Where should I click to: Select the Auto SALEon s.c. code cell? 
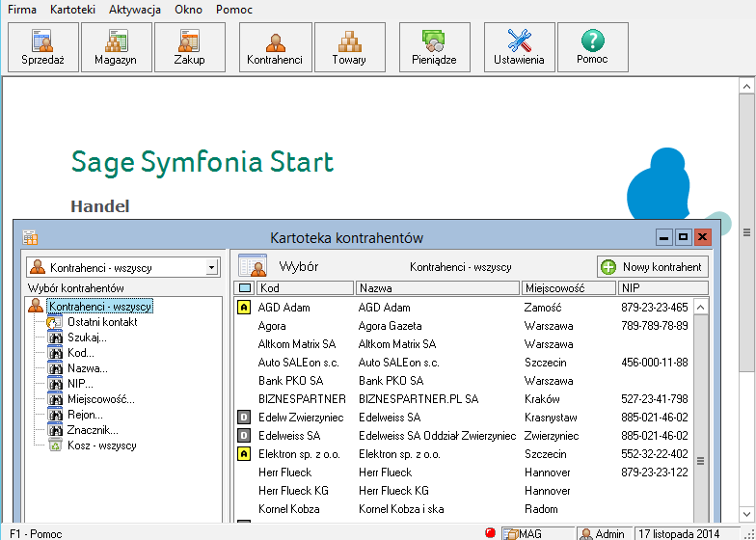pos(299,363)
